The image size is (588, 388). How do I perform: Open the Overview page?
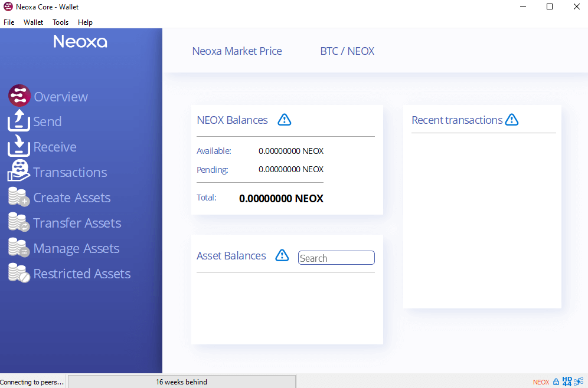tap(61, 96)
